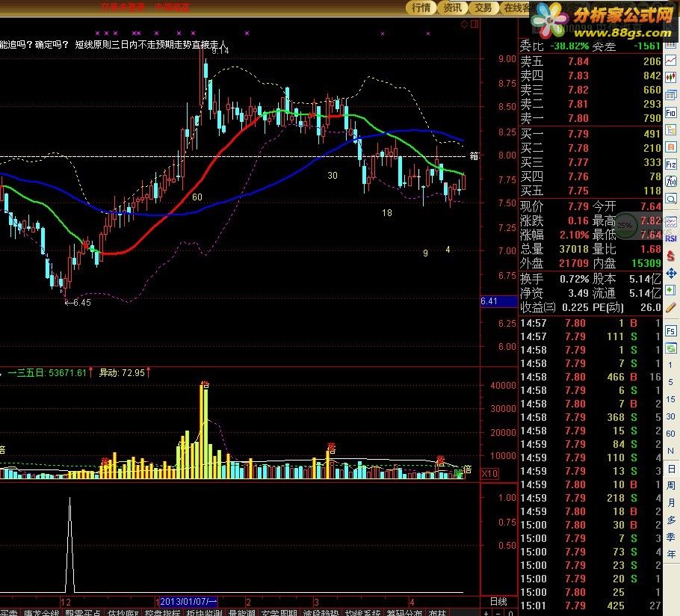680x616 pixels.
Task: Open the F10 company info icon
Action: [x=671, y=113]
